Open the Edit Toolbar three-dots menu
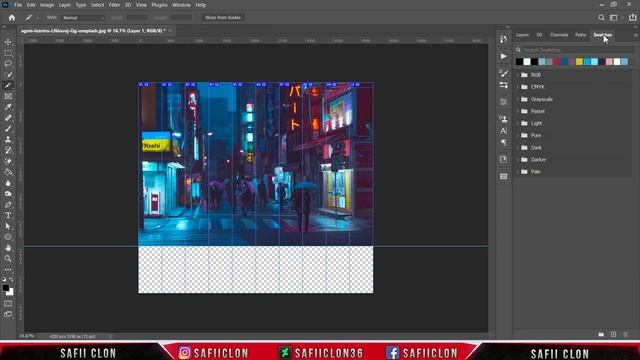 click(x=8, y=270)
